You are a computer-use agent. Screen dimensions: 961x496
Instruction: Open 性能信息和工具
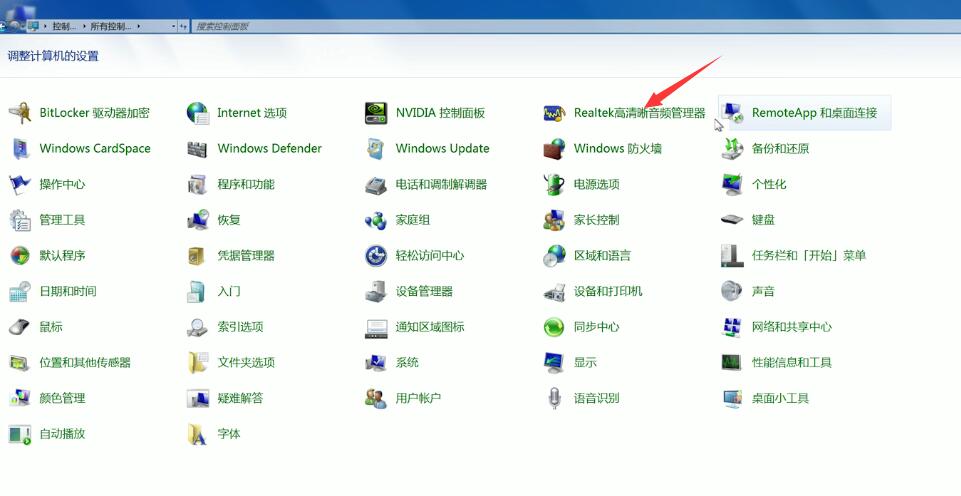pyautogui.click(x=777, y=362)
